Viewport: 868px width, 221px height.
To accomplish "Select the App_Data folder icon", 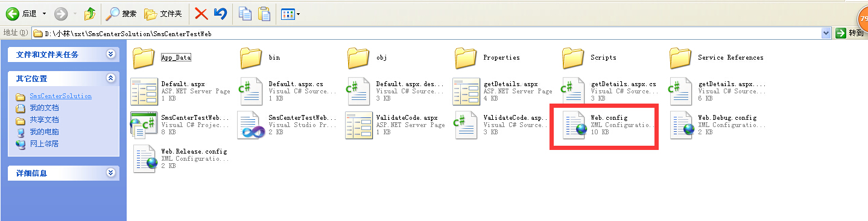I will point(144,58).
